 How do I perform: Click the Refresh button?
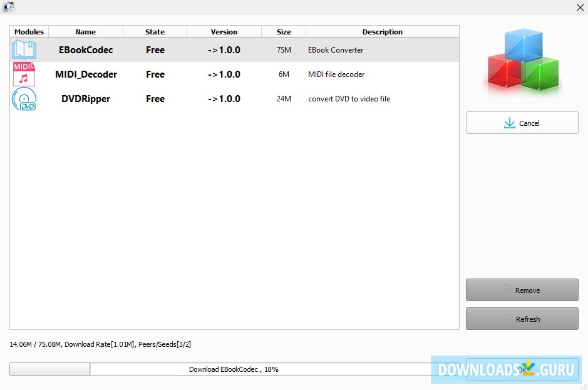[522, 319]
